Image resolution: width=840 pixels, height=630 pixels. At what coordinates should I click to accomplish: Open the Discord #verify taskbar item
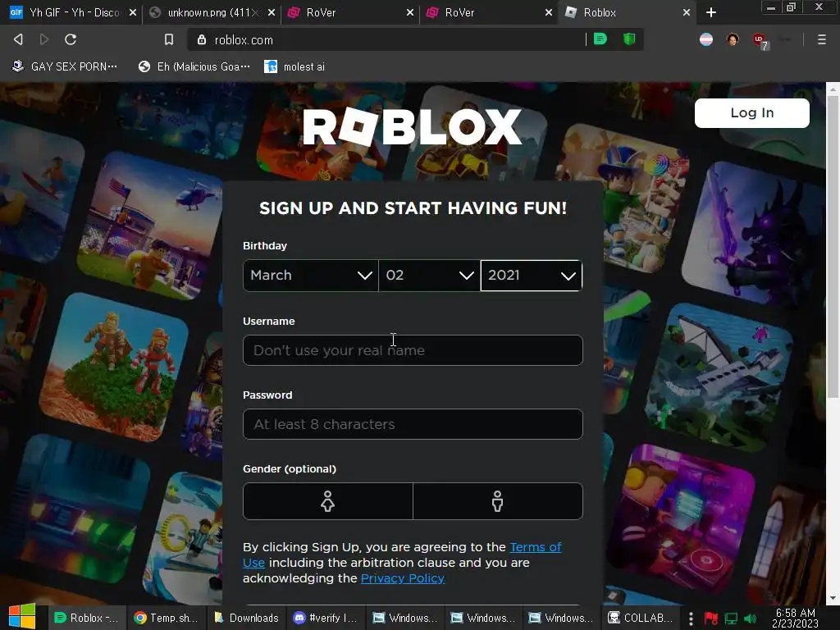[x=325, y=618]
